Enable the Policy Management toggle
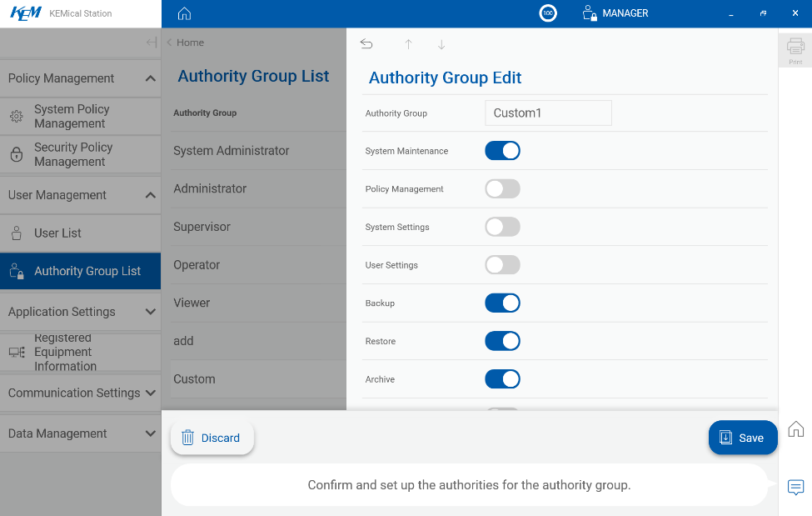The image size is (812, 516). coord(502,189)
